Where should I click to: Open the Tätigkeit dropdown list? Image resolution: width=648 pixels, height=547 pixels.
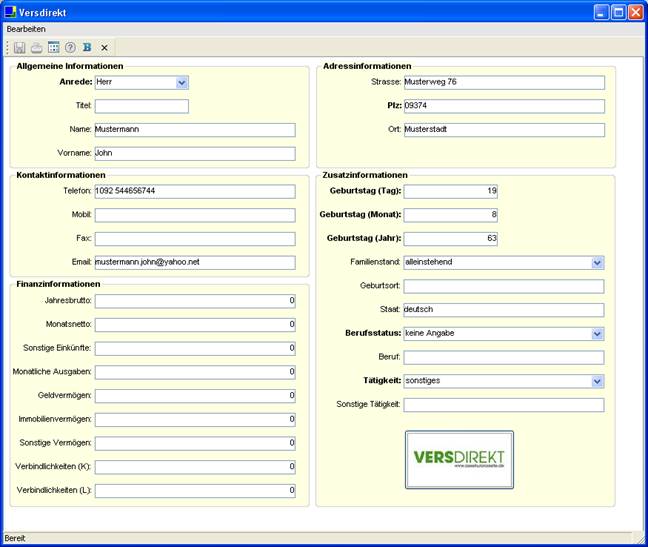[x=597, y=381]
